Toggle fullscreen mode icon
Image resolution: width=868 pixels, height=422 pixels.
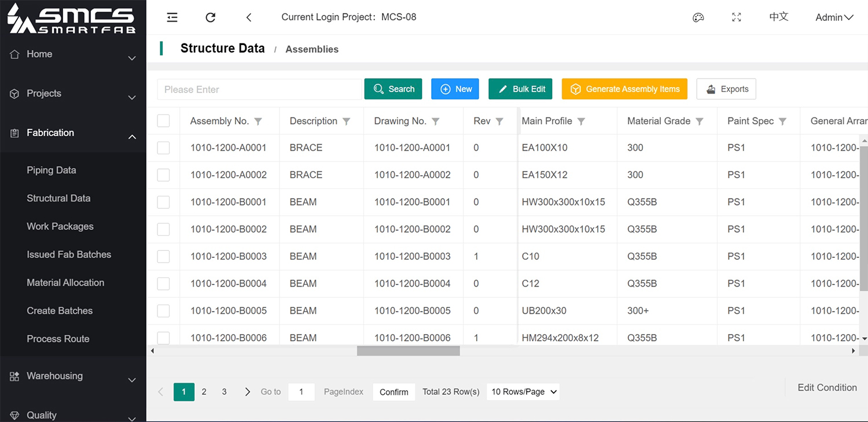(736, 17)
